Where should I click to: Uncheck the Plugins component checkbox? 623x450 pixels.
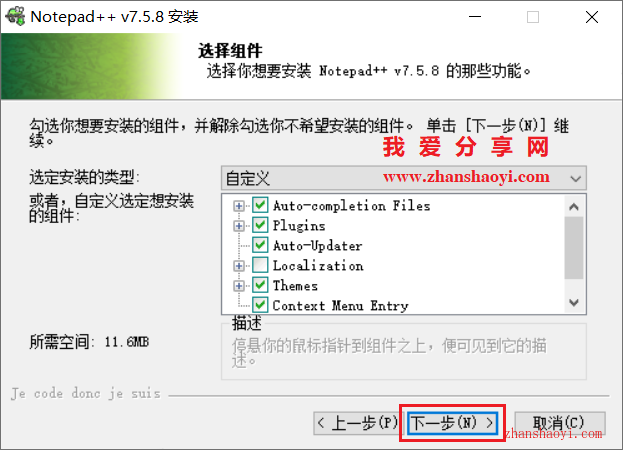260,225
